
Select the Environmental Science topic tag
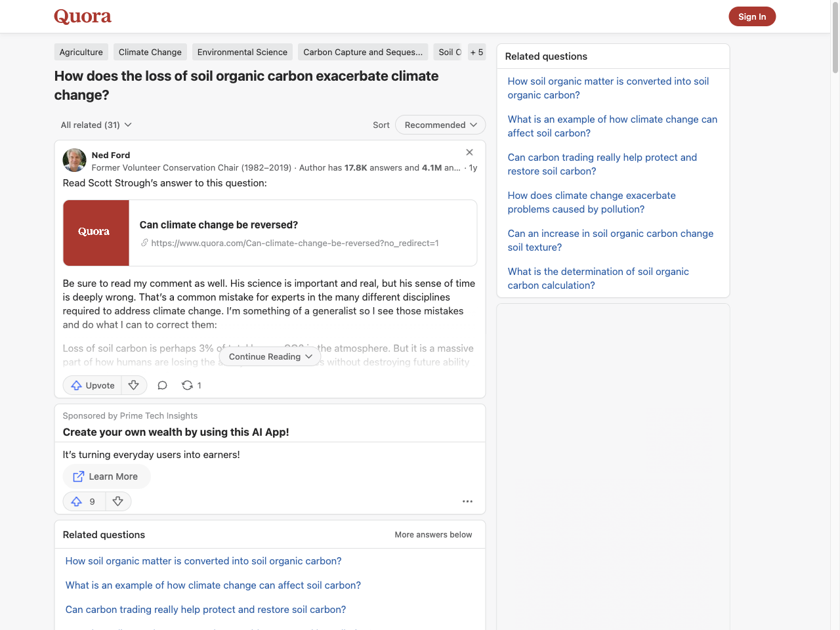242,52
